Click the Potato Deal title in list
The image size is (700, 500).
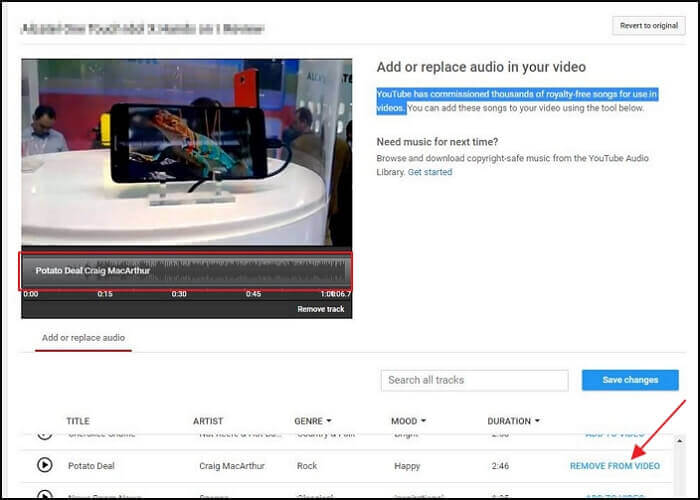pyautogui.click(x=91, y=466)
